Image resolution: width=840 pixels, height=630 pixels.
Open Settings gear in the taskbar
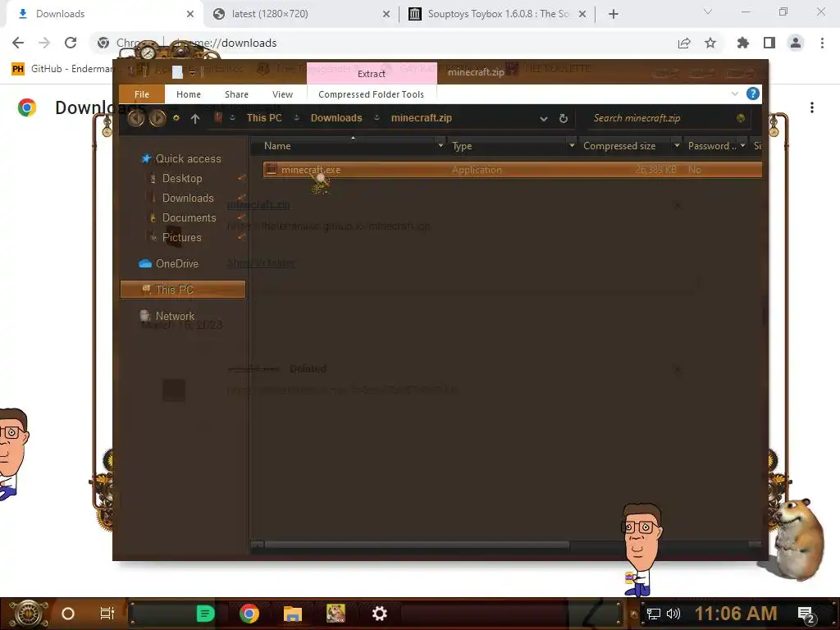379,614
